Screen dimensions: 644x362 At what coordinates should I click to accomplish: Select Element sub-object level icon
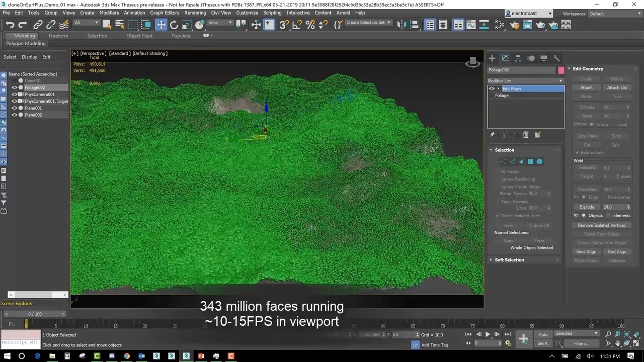[539, 161]
